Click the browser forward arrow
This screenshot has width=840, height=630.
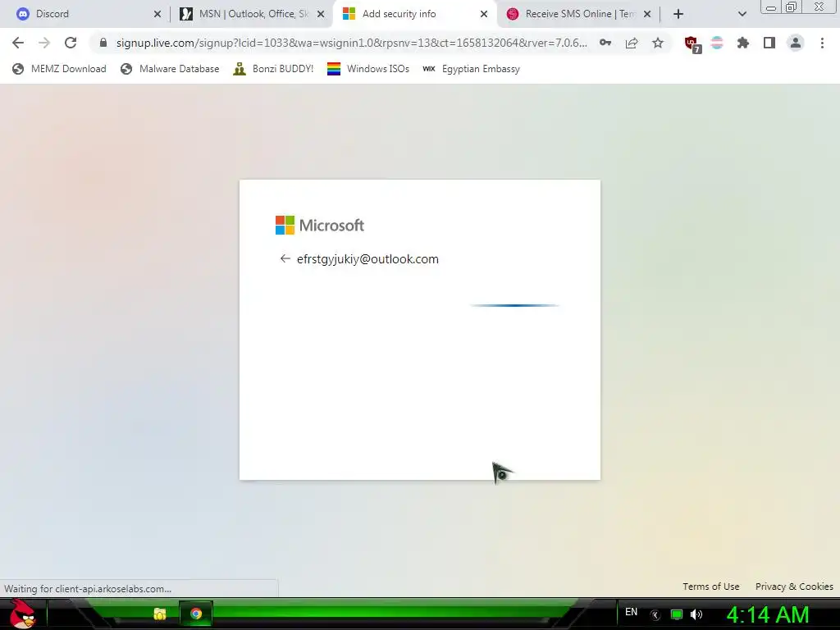click(x=44, y=43)
